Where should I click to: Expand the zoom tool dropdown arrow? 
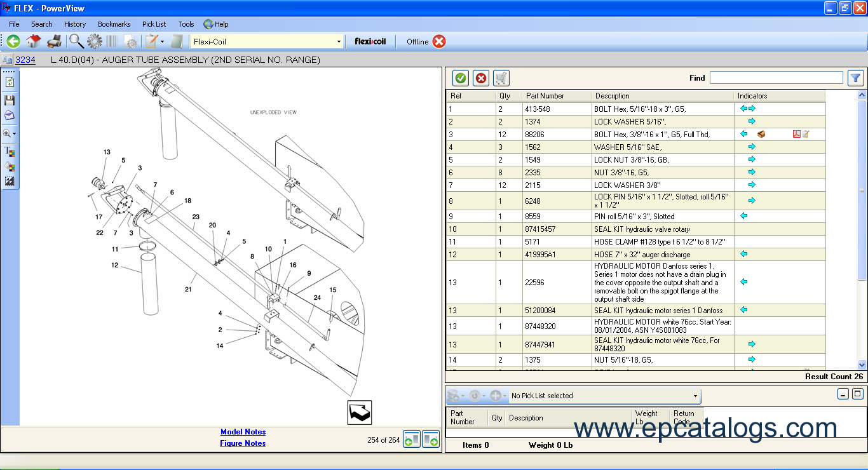(15, 134)
